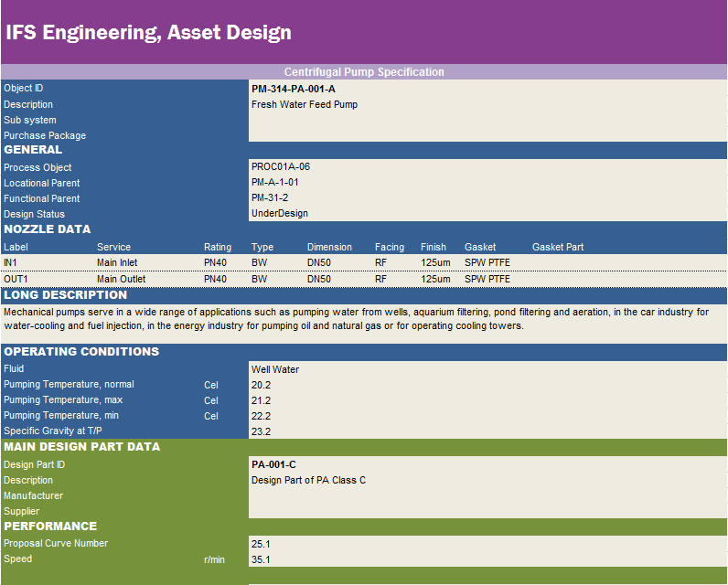Click the MAIN DESIGN PART DATA header
Viewport: 728px width, 585px height.
tap(82, 447)
